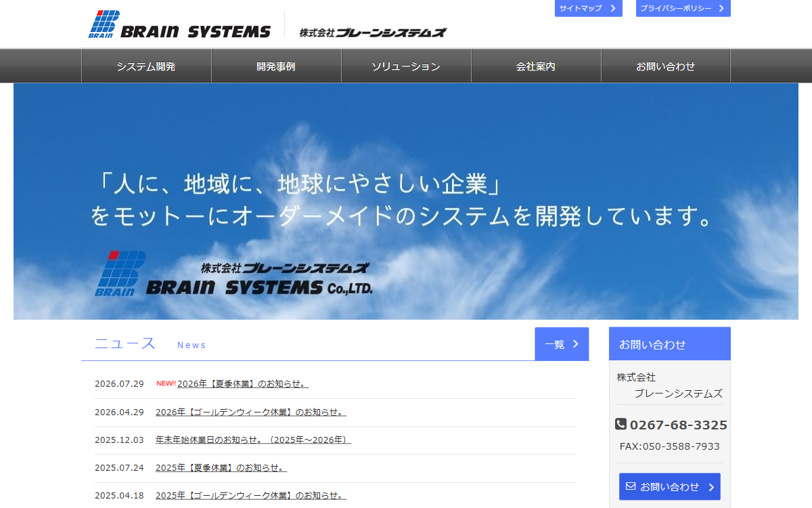The width and height of the screenshot is (812, 508).
Task: Click the date 2025.12.03 in news list
Action: pos(119,440)
